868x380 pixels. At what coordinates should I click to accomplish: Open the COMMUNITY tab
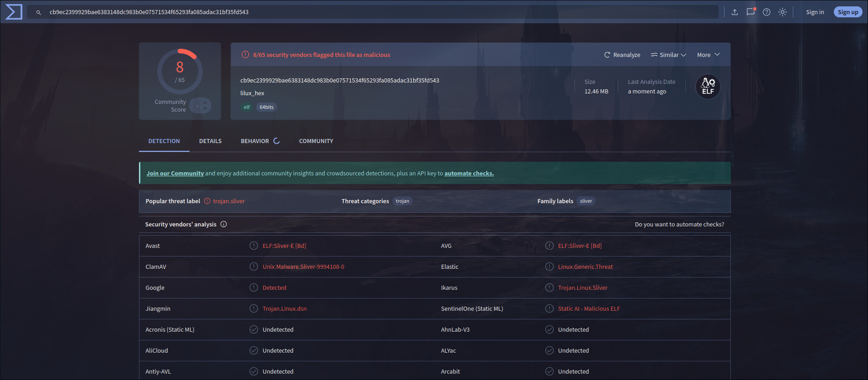316,141
